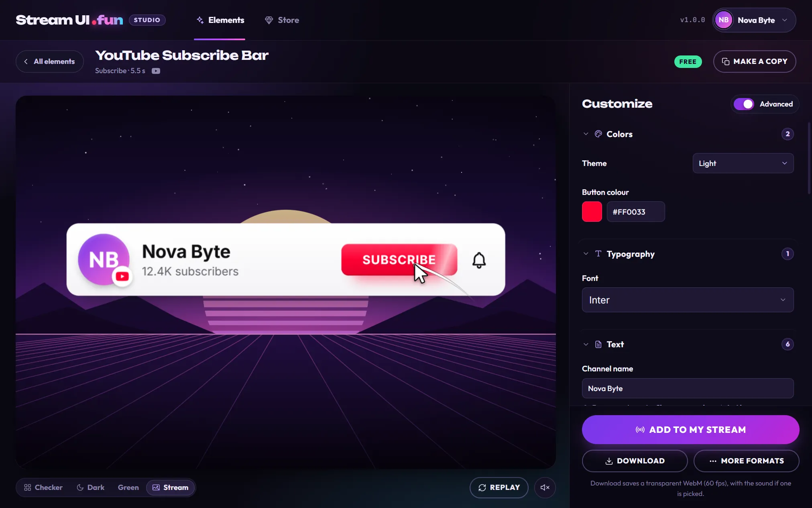Click the Colors count badge 2
The image size is (812, 508).
point(788,134)
